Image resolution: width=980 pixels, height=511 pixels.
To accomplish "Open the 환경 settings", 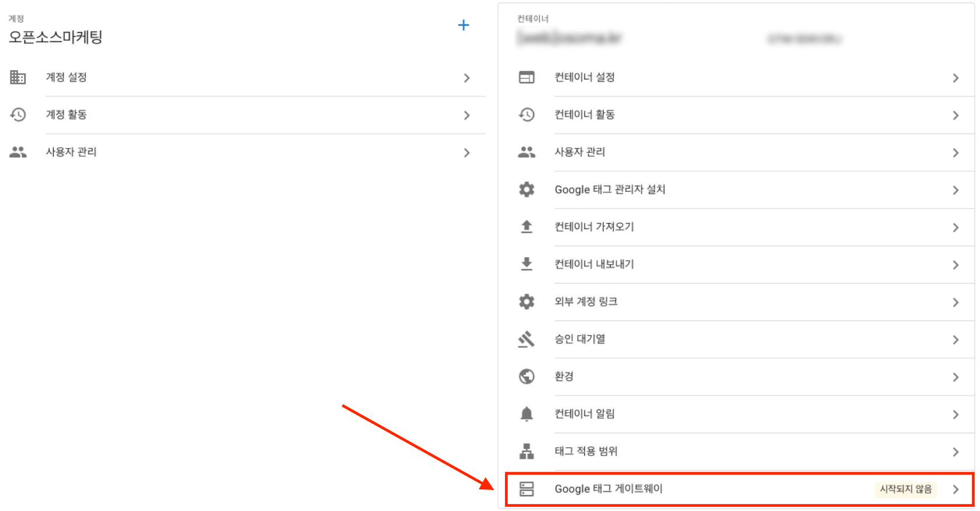I will click(x=564, y=376).
